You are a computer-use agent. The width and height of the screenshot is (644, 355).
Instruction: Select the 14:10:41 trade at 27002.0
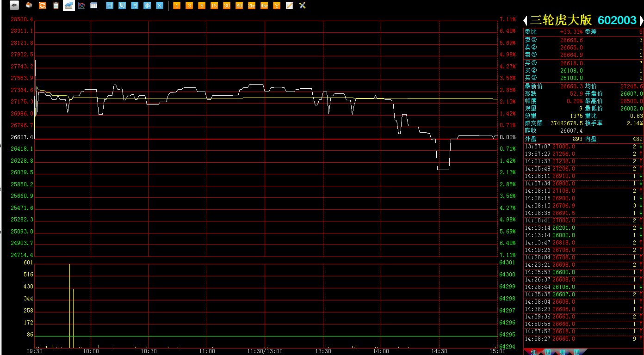point(583,220)
